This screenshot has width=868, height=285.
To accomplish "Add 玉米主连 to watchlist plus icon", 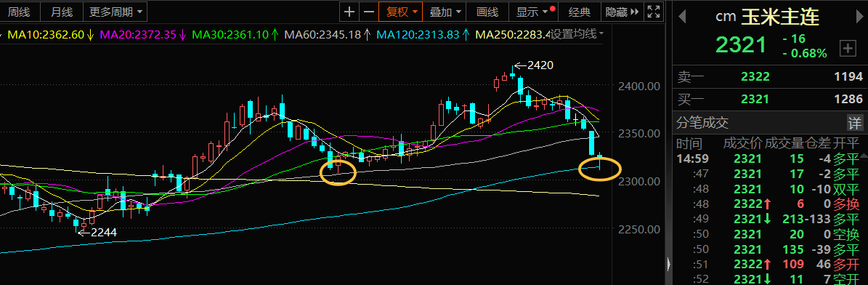I will [x=848, y=49].
